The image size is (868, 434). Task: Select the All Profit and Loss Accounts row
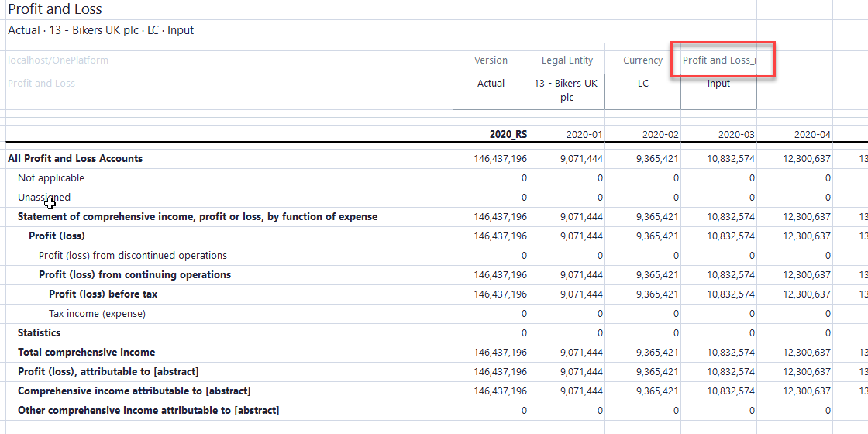coord(75,159)
